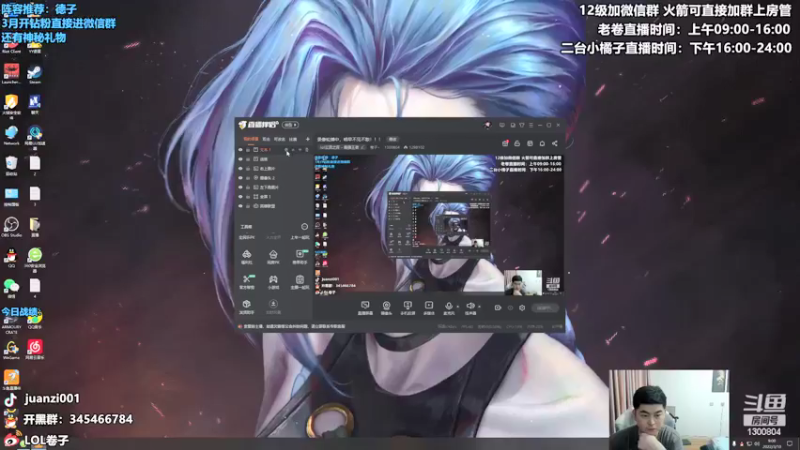The width and height of the screenshot is (800, 450).
Task: Click the user avatar in app title bar
Action: 487,125
